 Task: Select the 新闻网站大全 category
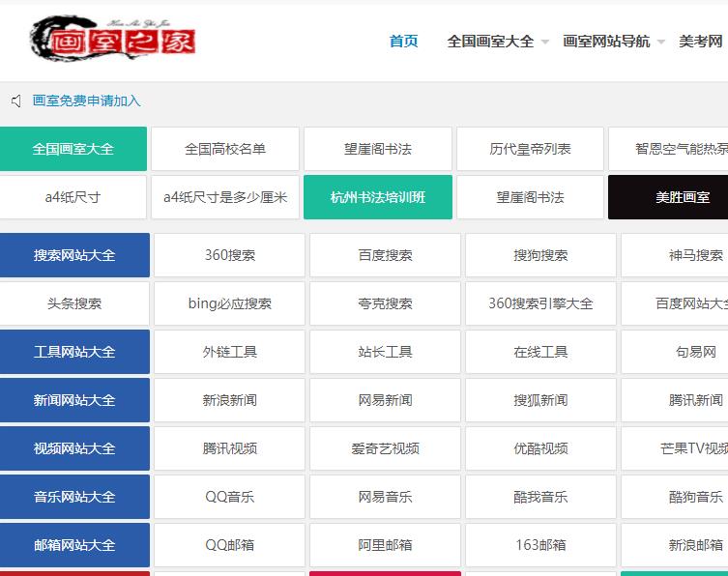[74, 400]
